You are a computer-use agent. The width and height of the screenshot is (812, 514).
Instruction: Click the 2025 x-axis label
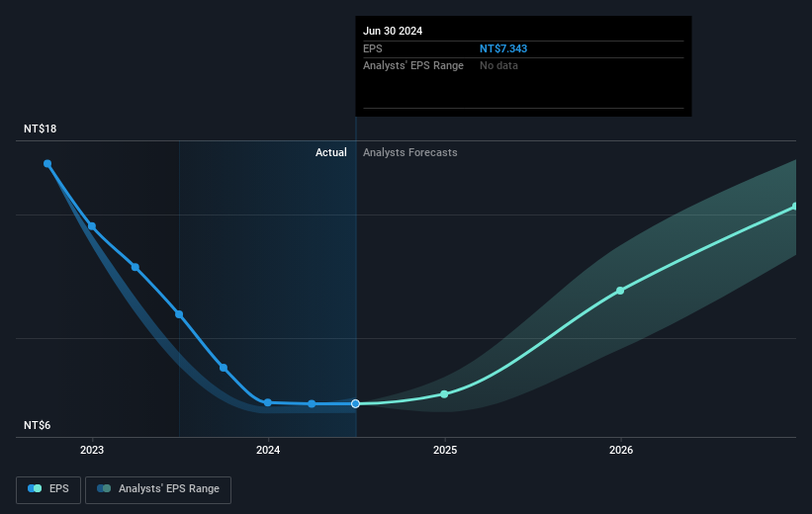pos(445,451)
